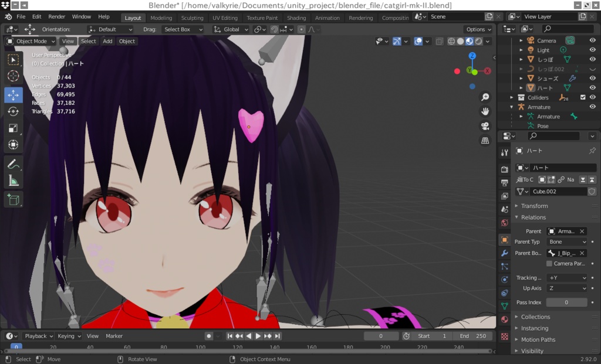Click the zoom view magnifier icon
This screenshot has height=364, width=601.
coord(485,97)
